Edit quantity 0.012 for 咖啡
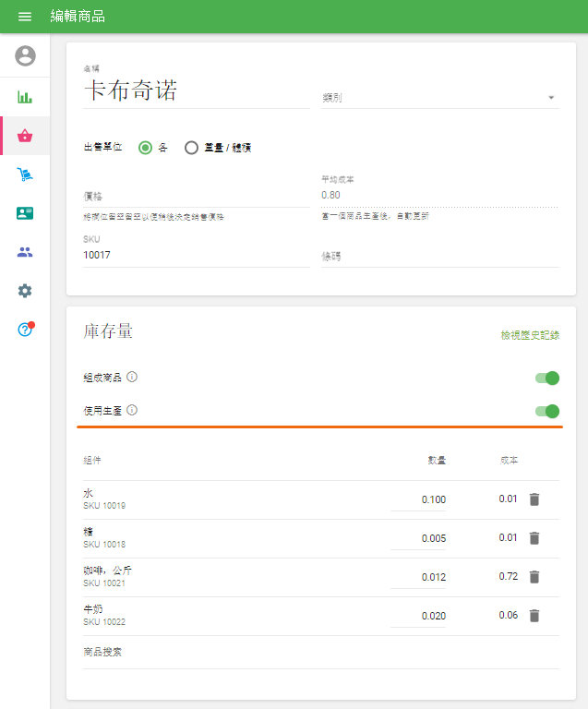The height and width of the screenshot is (709, 588). (418, 577)
